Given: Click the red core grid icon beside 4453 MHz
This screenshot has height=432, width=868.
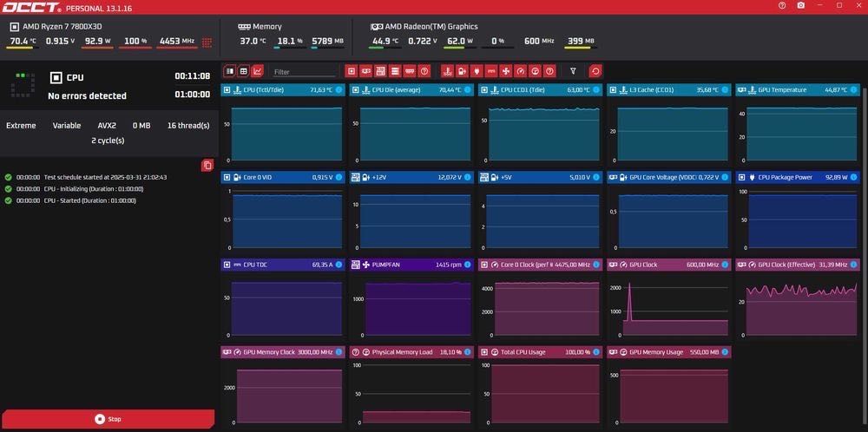Looking at the screenshot, I should 207,42.
